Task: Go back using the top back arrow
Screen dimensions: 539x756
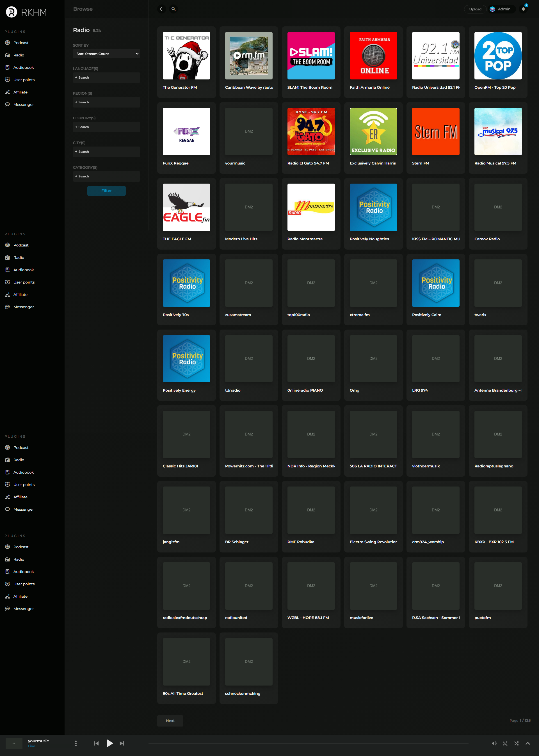Action: pyautogui.click(x=161, y=9)
